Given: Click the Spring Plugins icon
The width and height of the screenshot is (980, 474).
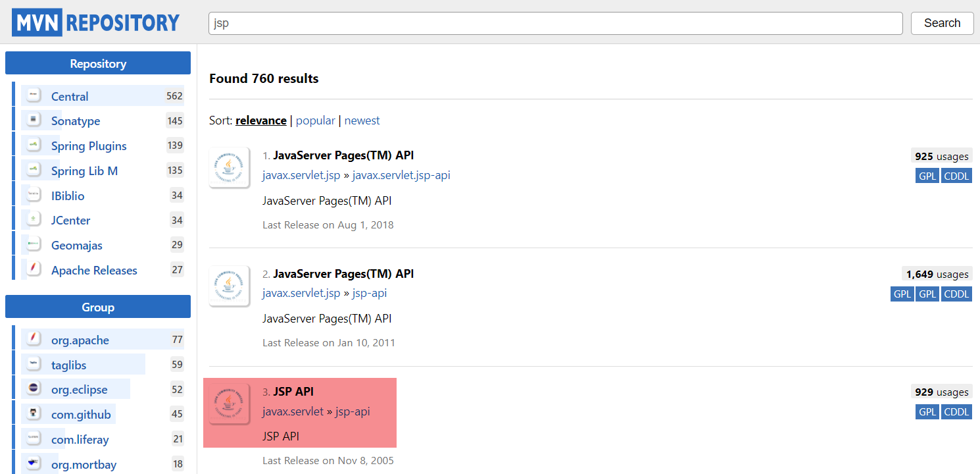Looking at the screenshot, I should click(34, 145).
